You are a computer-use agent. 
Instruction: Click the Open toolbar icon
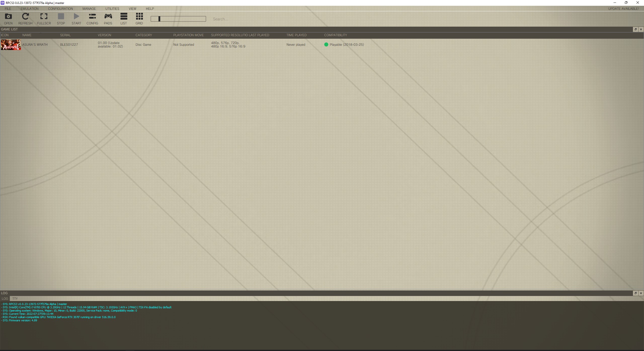coord(8,19)
